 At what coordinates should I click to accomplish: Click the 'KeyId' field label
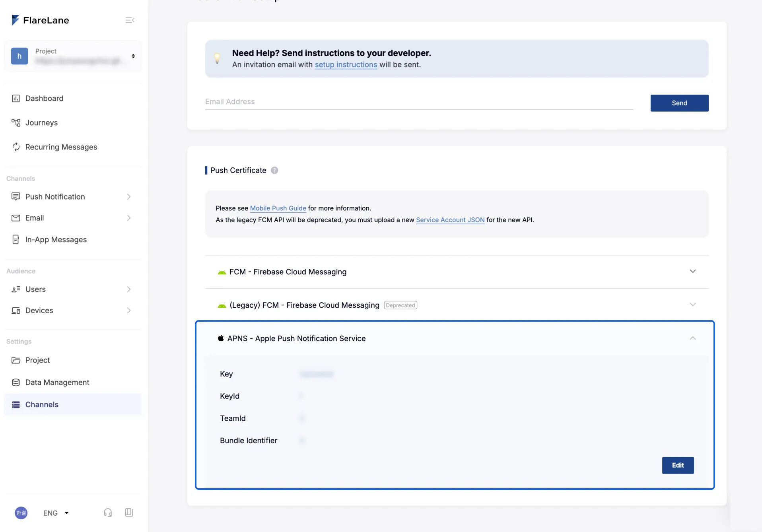pyautogui.click(x=229, y=396)
